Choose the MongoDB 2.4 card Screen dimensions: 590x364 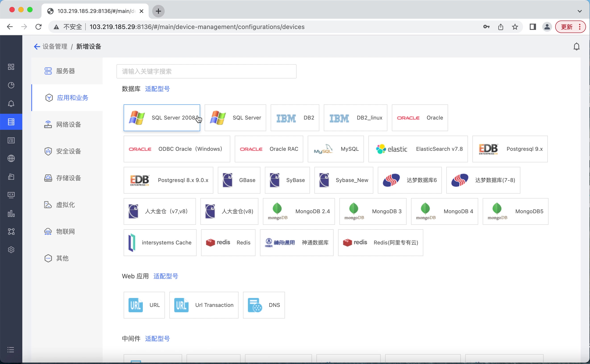pos(299,211)
